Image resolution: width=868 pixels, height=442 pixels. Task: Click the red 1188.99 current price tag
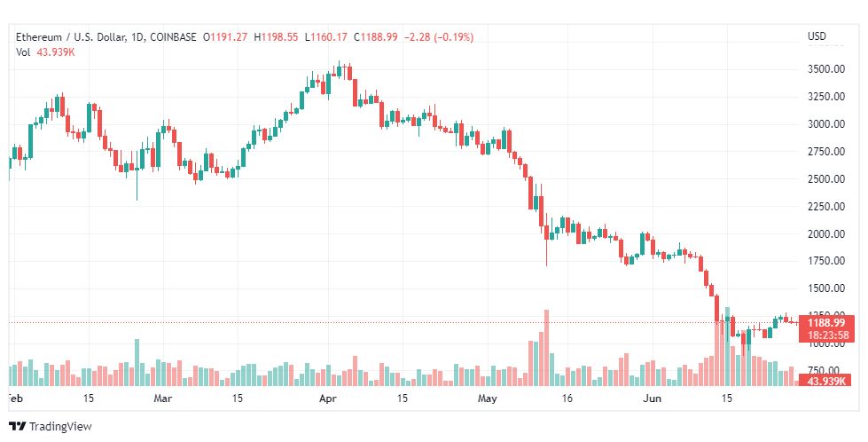(825, 322)
